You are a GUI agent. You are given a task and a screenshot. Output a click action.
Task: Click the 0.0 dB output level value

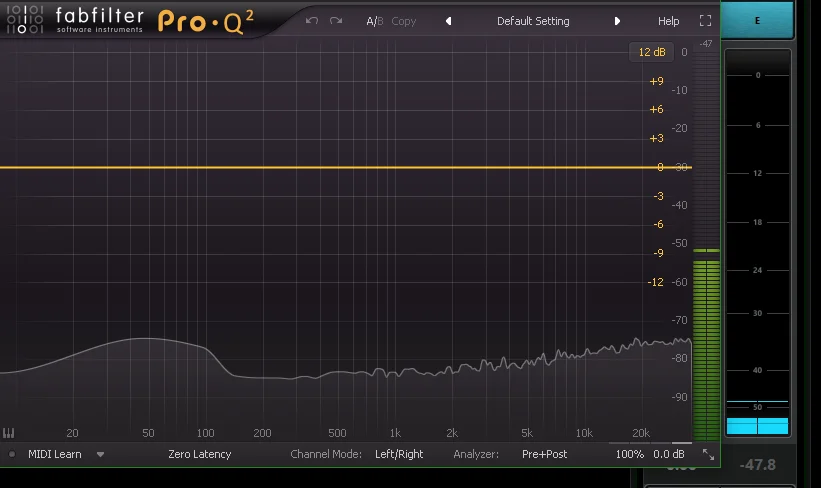click(669, 454)
